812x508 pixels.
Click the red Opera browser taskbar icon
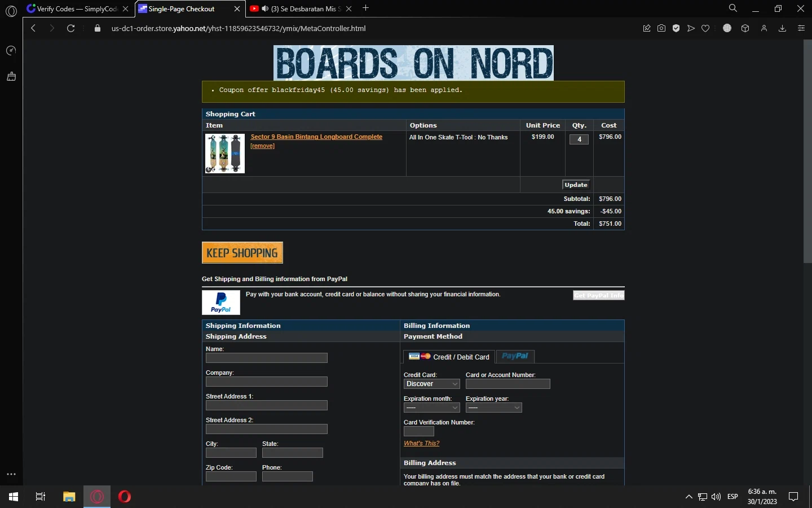coord(125,497)
